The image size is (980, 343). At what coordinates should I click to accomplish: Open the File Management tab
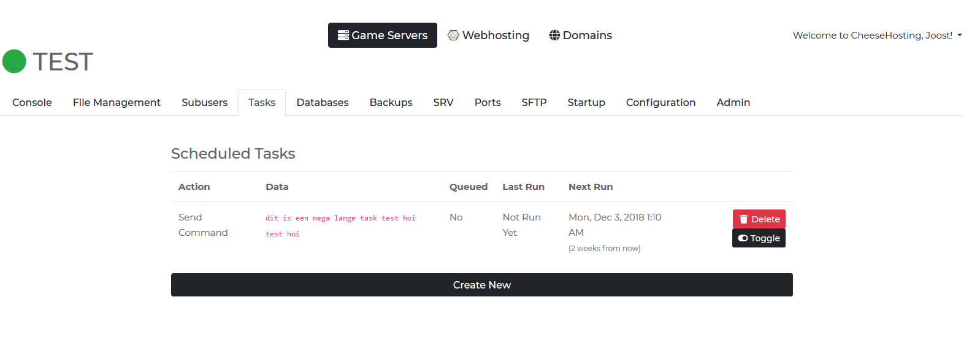(117, 102)
